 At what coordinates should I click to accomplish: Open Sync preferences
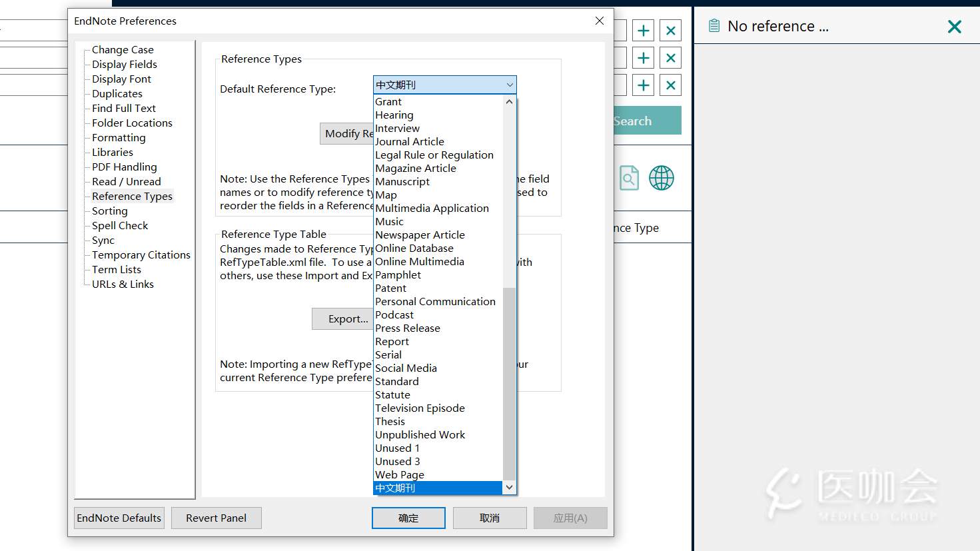tap(103, 241)
